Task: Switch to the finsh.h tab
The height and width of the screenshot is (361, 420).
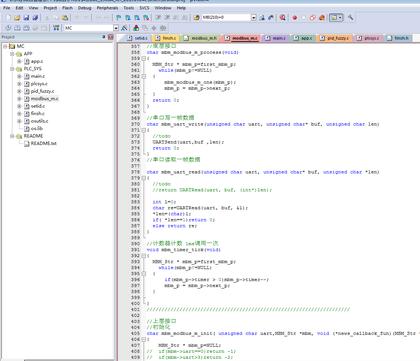Action: (x=398, y=38)
